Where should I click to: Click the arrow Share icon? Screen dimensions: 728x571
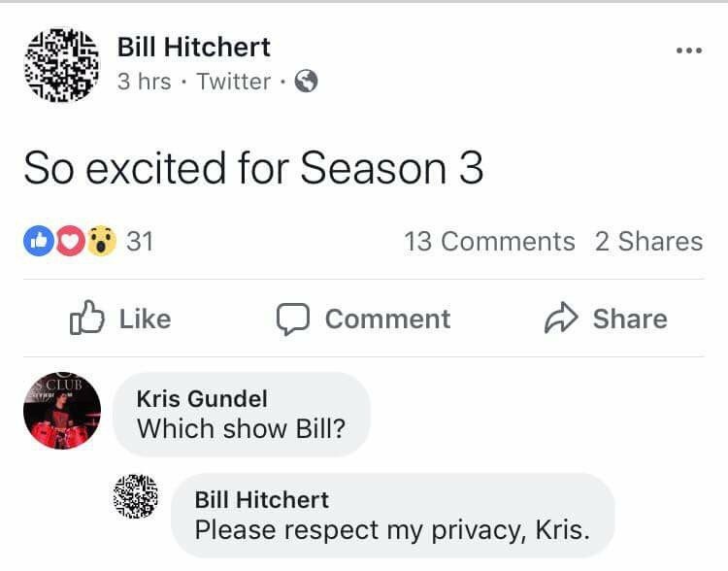click(561, 319)
